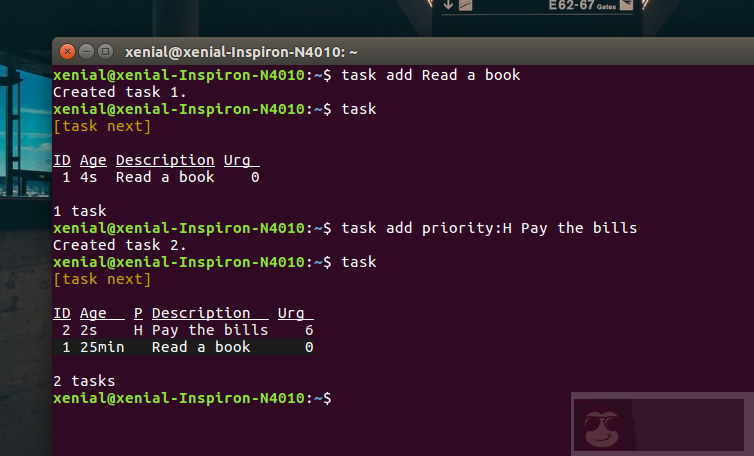Select the 'Pay the bills' task description
Image resolution: width=754 pixels, height=456 pixels.
[x=210, y=330]
